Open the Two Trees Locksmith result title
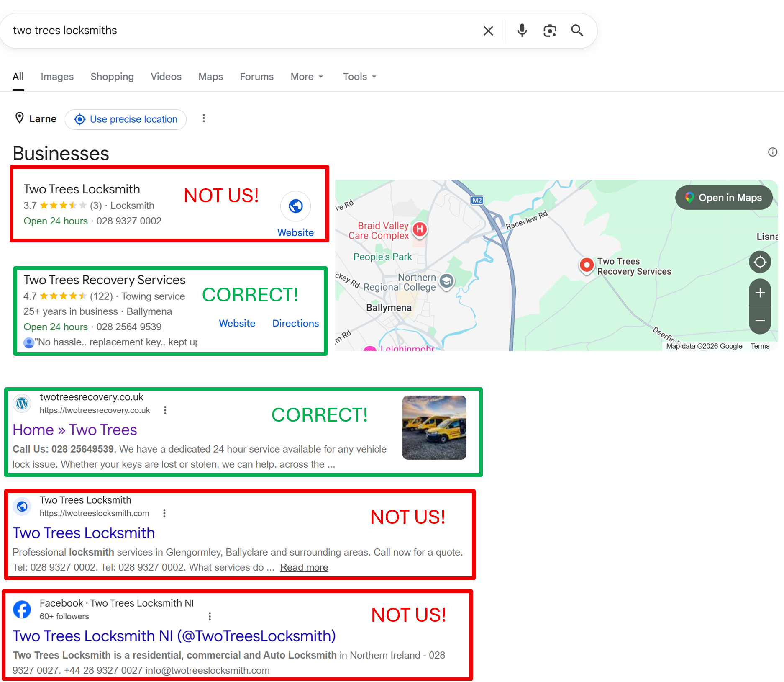This screenshot has width=784, height=682. point(84,533)
